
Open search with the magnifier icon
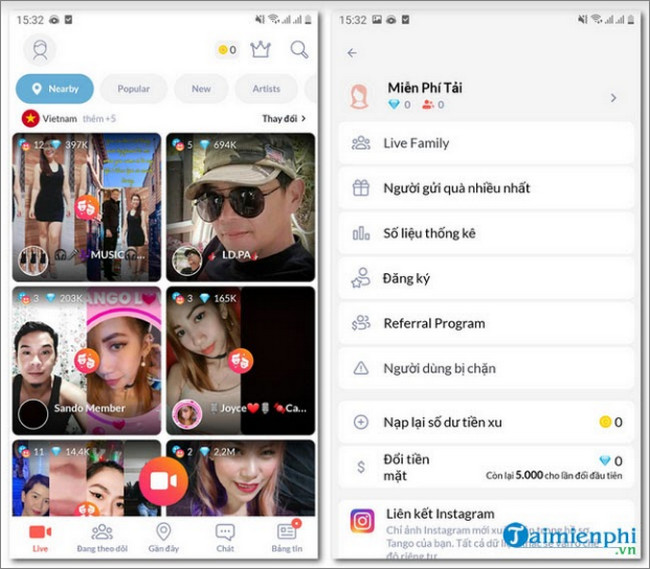tap(299, 49)
